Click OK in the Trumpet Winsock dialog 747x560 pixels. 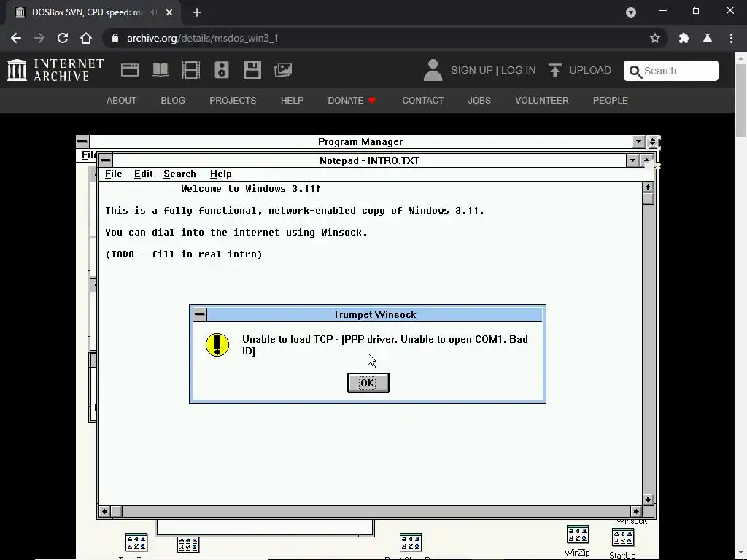tap(368, 383)
